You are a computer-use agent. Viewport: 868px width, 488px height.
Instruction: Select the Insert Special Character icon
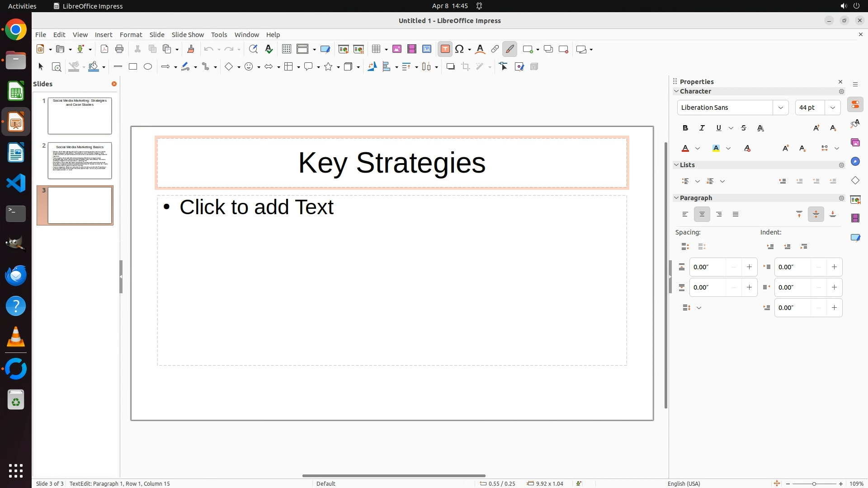pyautogui.click(x=460, y=49)
